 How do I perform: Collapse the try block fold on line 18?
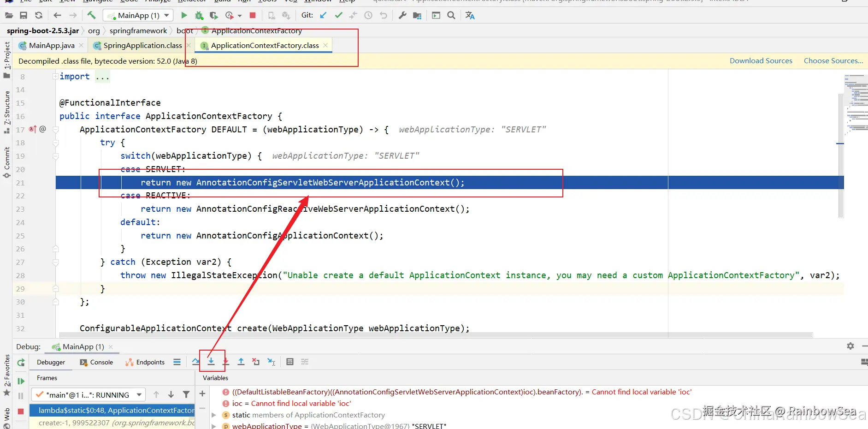click(x=55, y=143)
